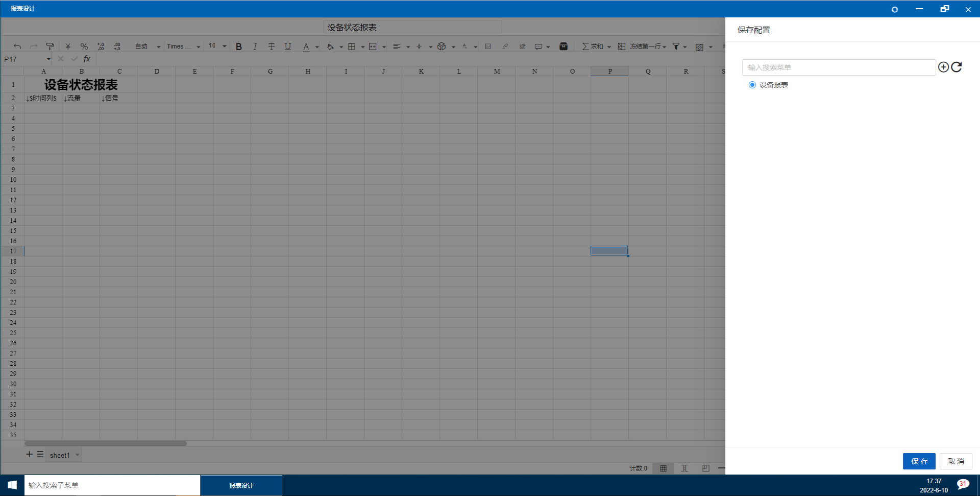Focus the 输入搜索菜单 search field
The width and height of the screenshot is (980, 496).
pyautogui.click(x=838, y=67)
